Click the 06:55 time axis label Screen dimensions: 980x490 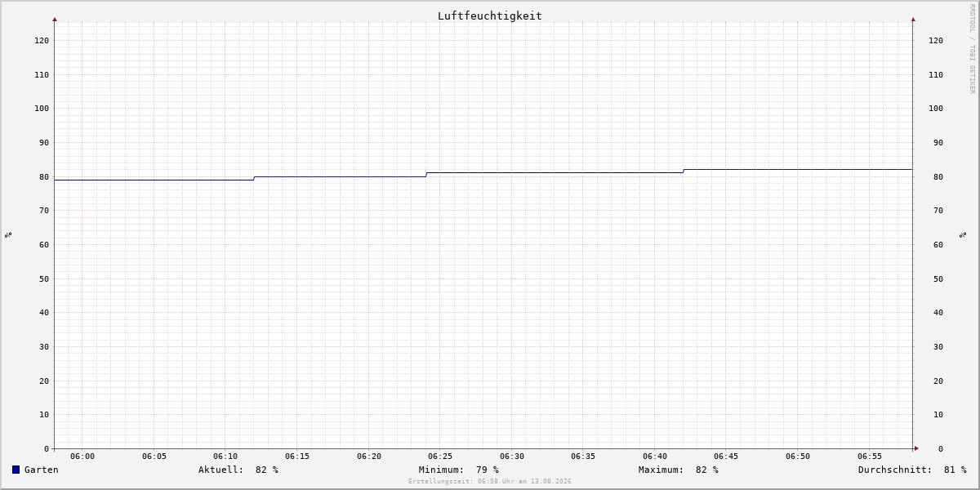pos(870,457)
